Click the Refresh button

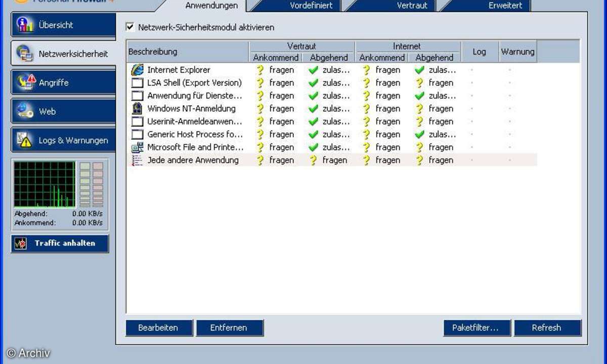tap(547, 328)
